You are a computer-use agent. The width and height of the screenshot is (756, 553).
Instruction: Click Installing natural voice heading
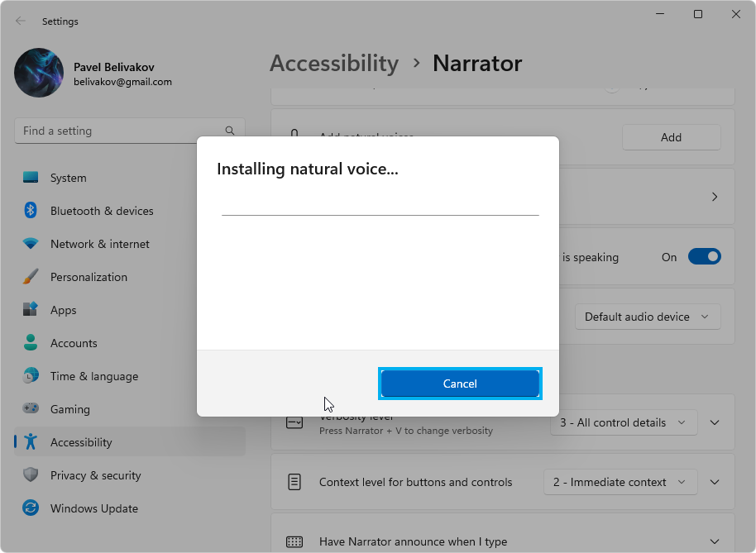coord(308,169)
